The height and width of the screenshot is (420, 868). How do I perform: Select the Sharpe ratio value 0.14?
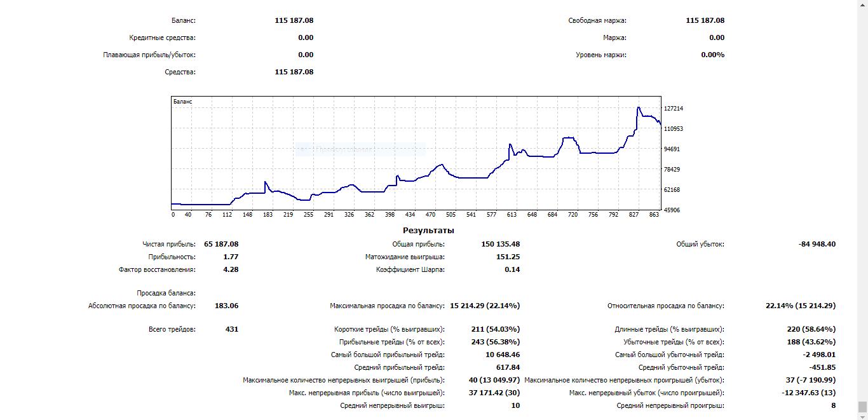(512, 269)
